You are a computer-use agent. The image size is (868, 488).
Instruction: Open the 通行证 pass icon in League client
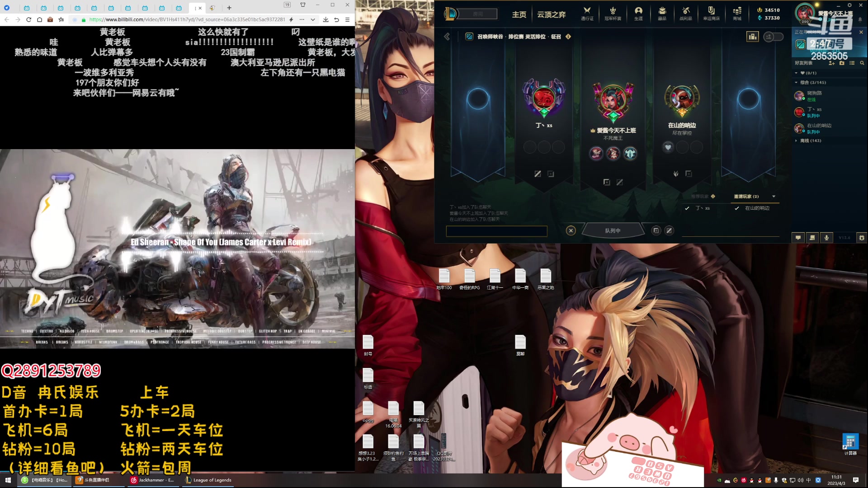pos(587,13)
